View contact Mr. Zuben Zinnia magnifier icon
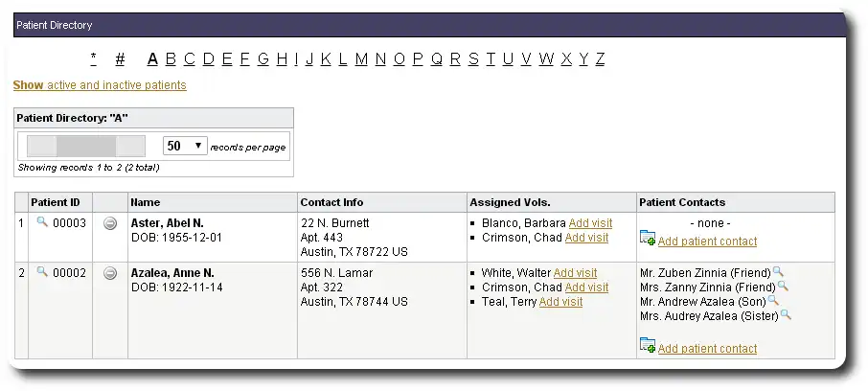The image size is (868, 391). (778, 272)
